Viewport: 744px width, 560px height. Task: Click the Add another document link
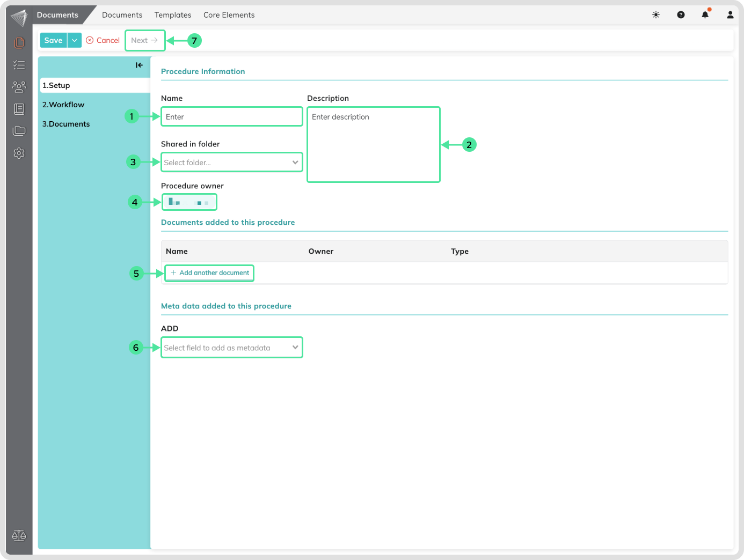coord(210,273)
